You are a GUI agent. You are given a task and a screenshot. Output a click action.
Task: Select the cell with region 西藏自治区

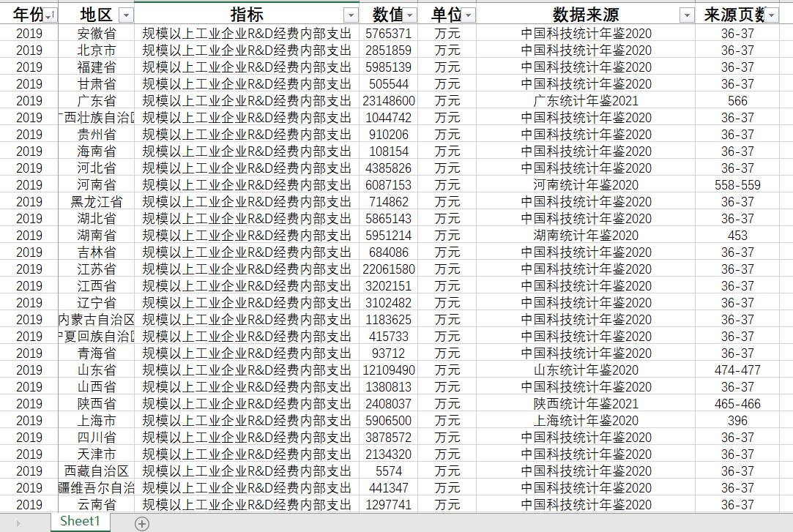97,471
